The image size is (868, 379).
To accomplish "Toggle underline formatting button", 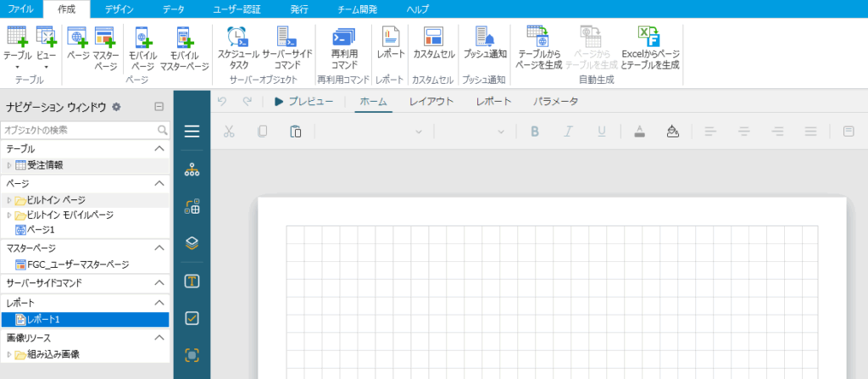I will point(602,131).
